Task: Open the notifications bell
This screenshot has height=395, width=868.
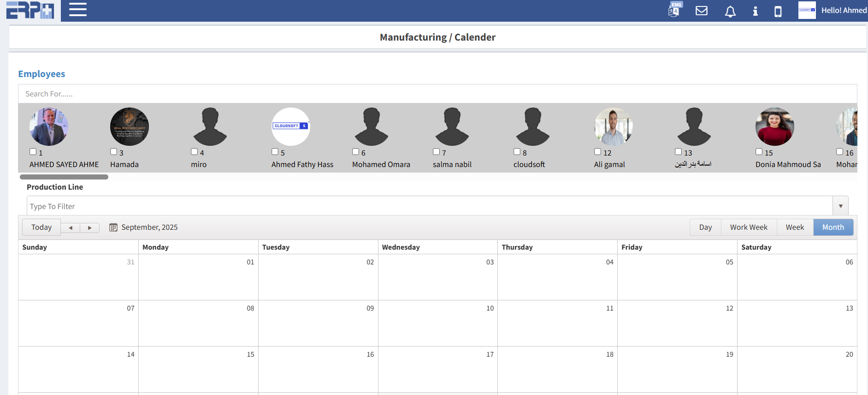Action: click(730, 11)
